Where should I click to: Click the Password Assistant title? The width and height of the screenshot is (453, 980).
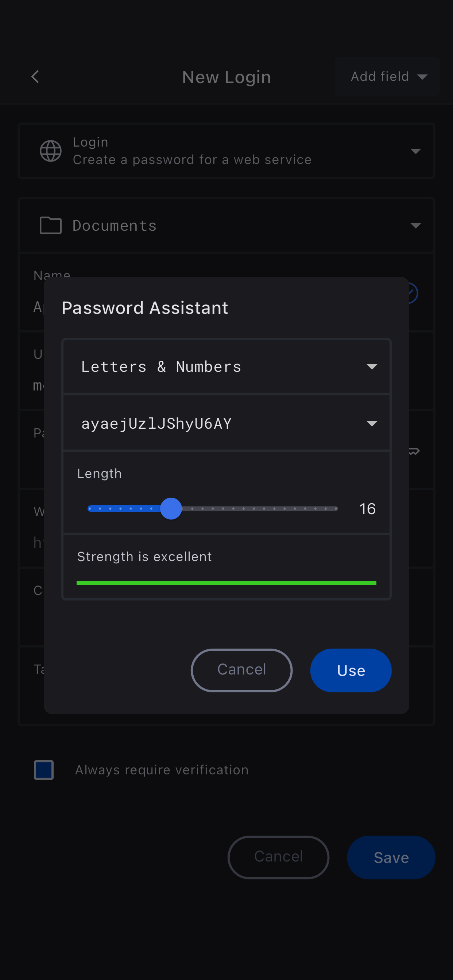click(x=145, y=308)
